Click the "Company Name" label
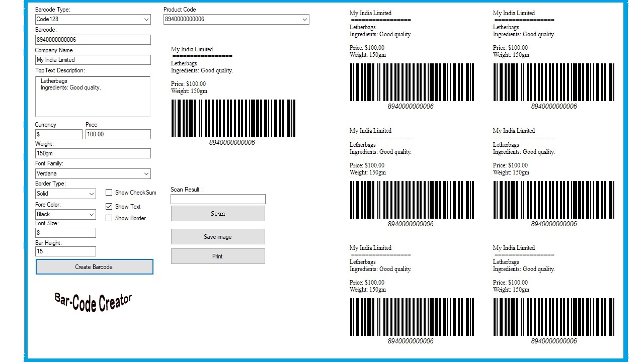This screenshot has width=644, height=362. (54, 50)
